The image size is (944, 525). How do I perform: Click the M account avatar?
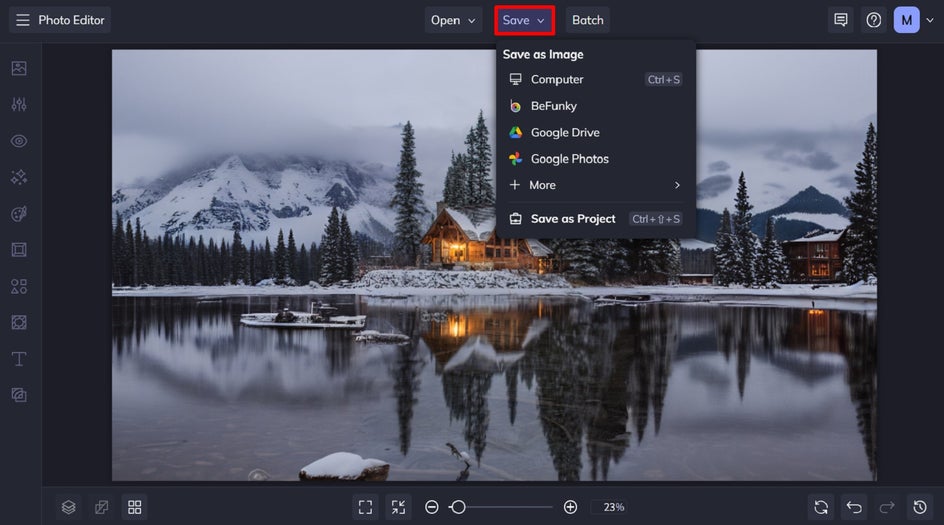[x=906, y=20]
